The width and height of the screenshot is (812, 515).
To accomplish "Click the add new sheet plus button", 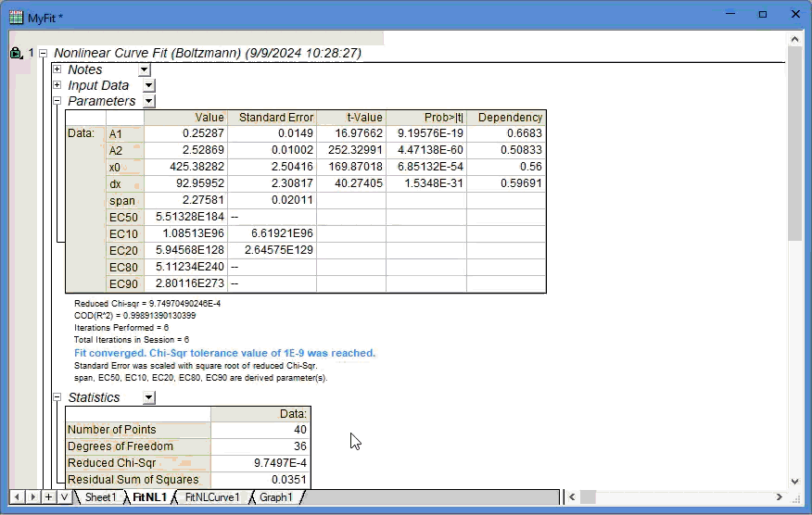I will [48, 497].
